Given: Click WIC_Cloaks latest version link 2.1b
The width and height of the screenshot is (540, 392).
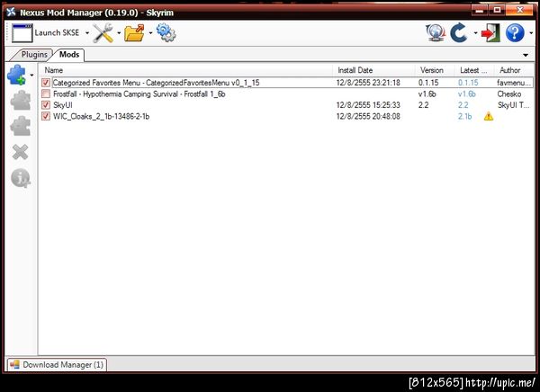Looking at the screenshot, I should click(x=464, y=116).
